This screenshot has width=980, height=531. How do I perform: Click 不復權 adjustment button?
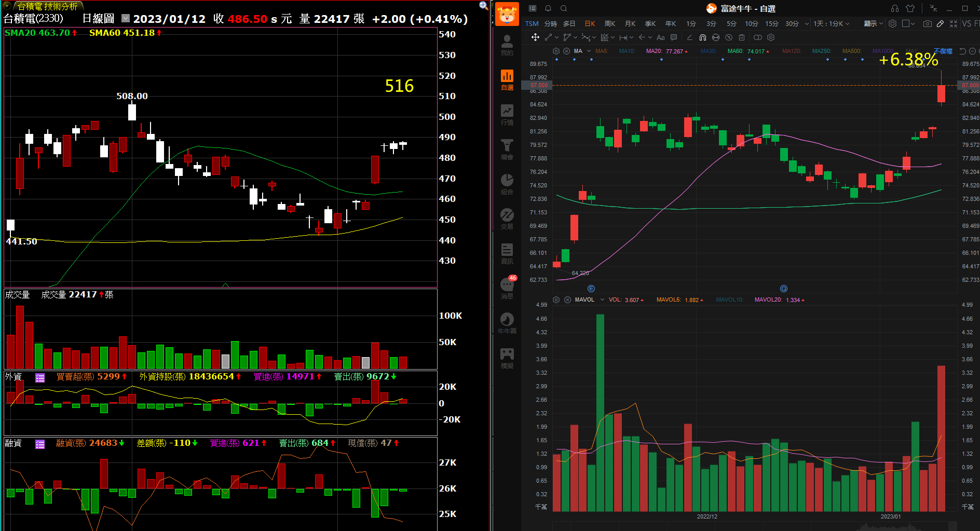coord(943,51)
